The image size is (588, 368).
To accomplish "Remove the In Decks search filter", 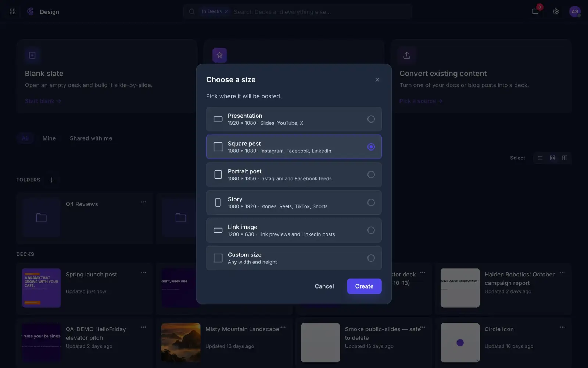I will click(x=226, y=12).
